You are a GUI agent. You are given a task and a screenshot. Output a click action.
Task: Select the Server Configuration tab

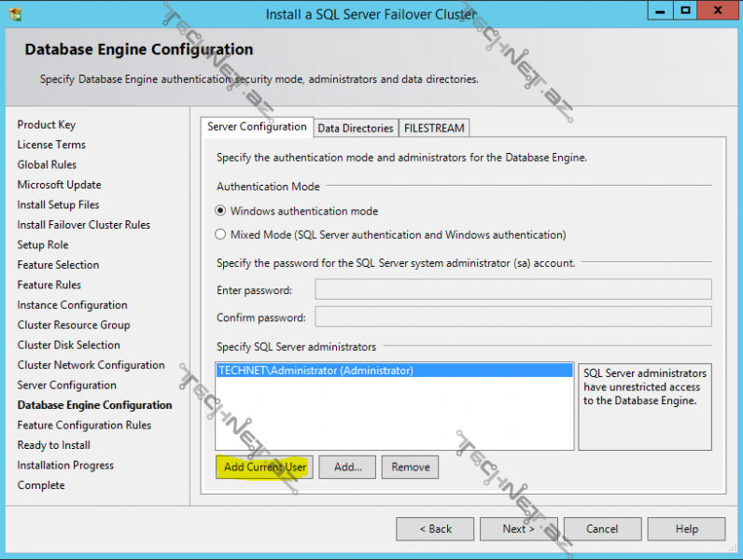coord(257,127)
